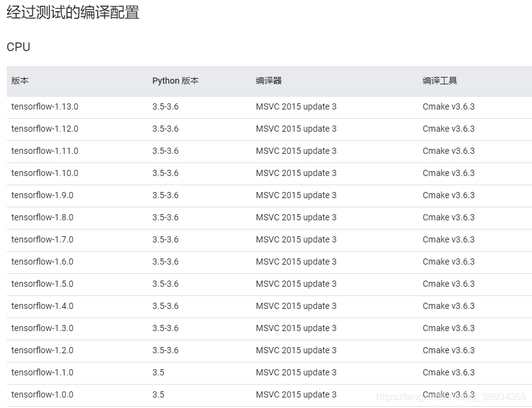Click the 版本 column header
The height and width of the screenshot is (408, 532).
coord(20,81)
